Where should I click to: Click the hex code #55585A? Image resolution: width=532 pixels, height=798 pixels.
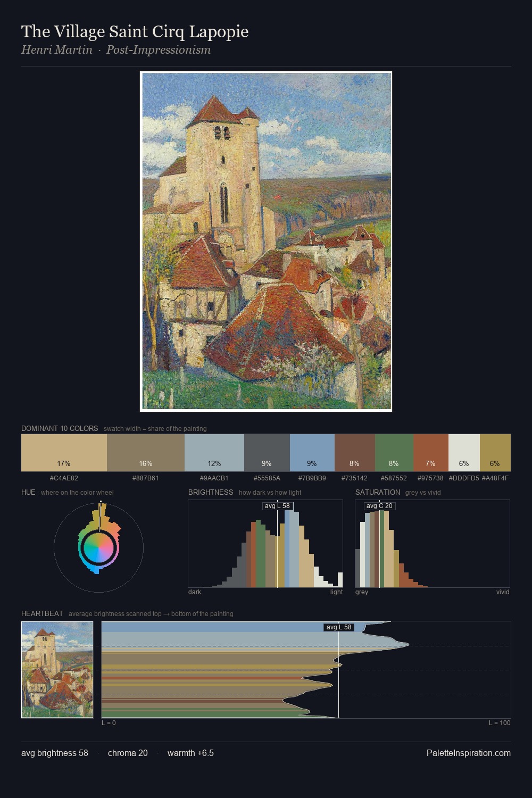click(x=267, y=478)
